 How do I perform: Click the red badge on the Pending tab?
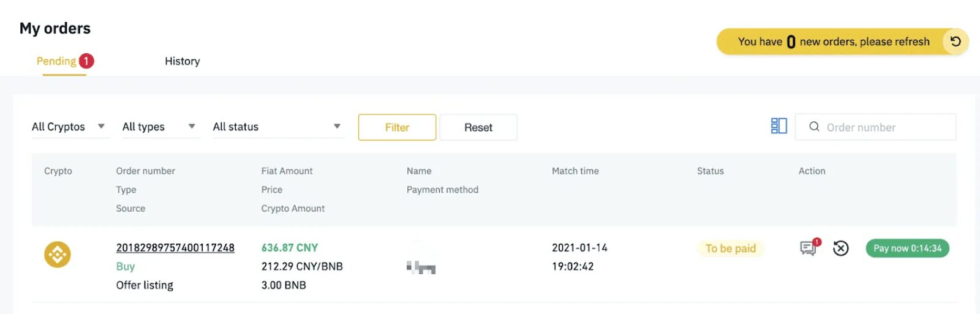coord(86,61)
